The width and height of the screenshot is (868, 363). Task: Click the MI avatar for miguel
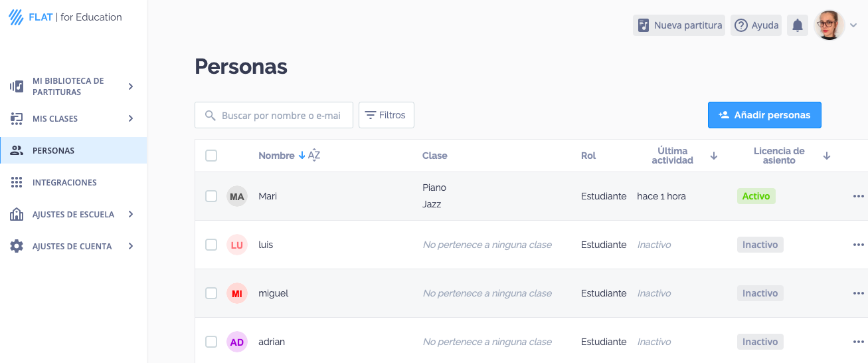point(237,293)
